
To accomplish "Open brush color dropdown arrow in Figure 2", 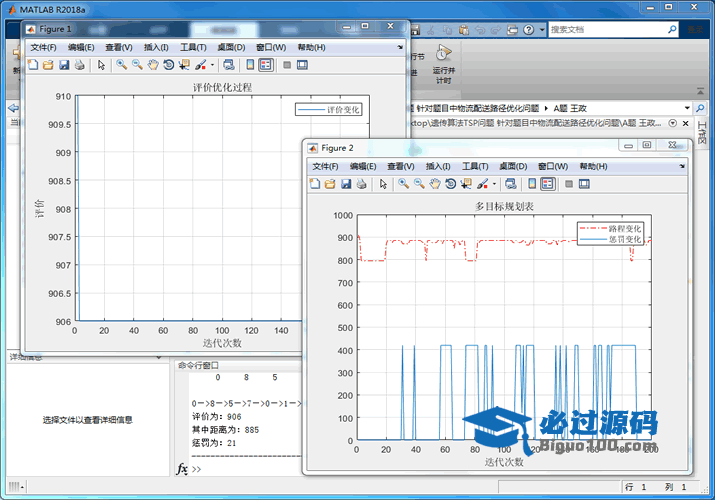I will (x=494, y=184).
